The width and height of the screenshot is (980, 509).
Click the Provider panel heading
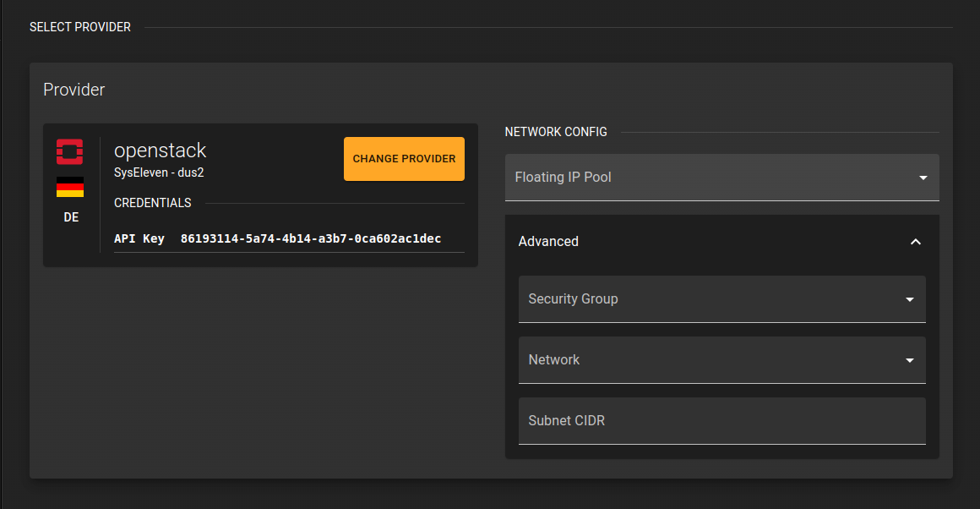[73, 89]
